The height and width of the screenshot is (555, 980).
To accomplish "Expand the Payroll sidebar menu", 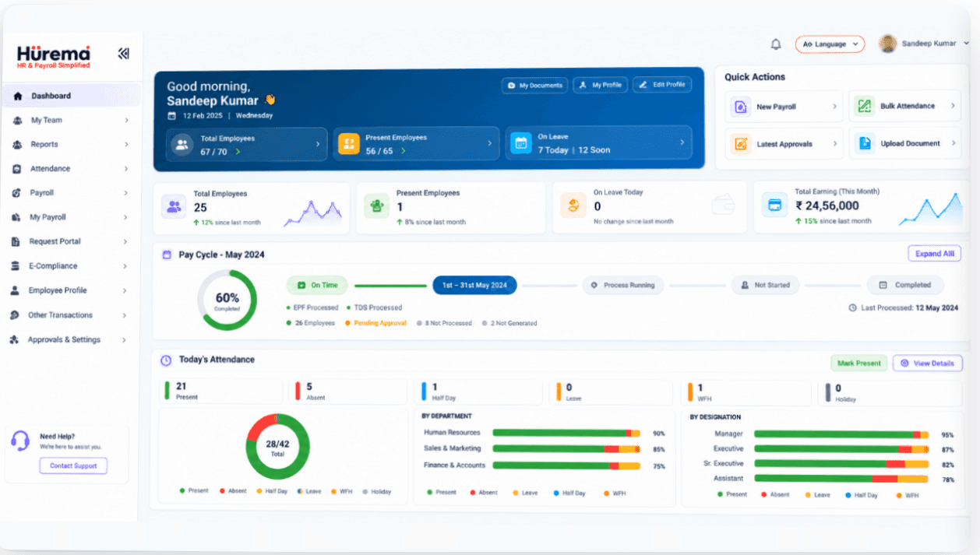I will coord(126,193).
